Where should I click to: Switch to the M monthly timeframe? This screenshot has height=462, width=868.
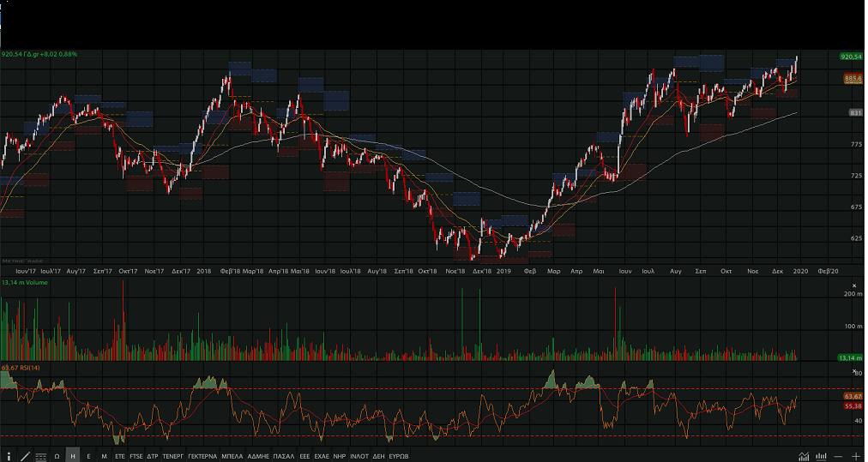click(x=104, y=456)
